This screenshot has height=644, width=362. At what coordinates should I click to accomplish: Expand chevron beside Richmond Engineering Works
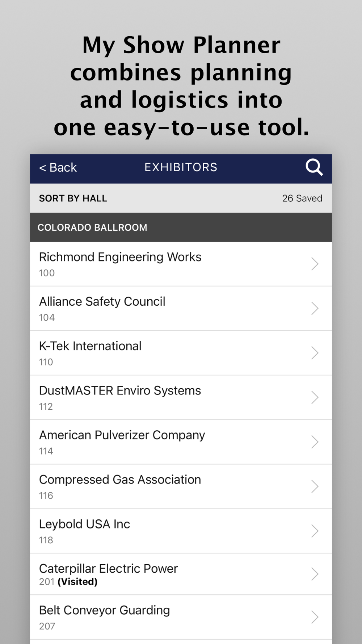pos(315,264)
